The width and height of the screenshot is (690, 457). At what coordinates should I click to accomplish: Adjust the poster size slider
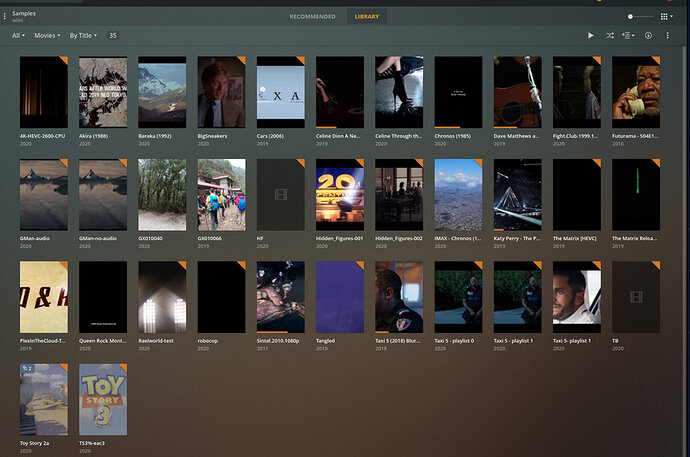631,17
